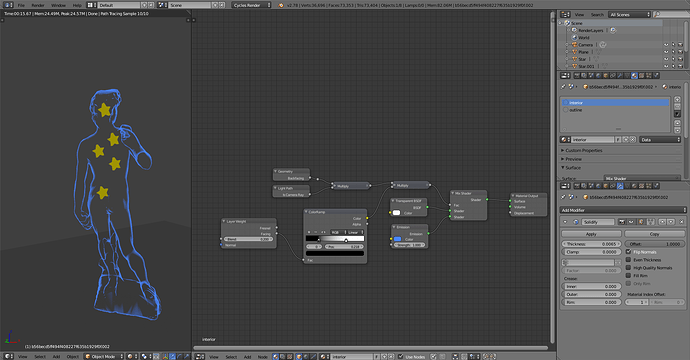Enable the High Quality Normals checkbox
The image size is (690, 360).
(628, 268)
